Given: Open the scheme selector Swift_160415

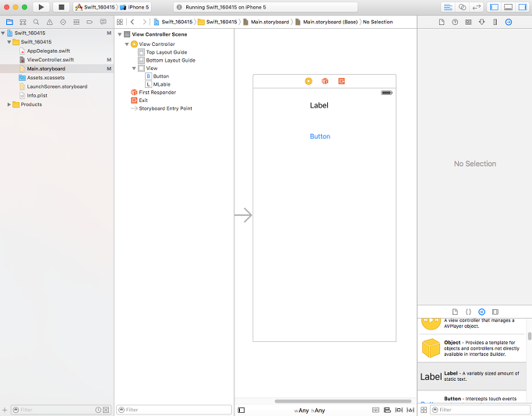Looking at the screenshot, I should 95,7.
